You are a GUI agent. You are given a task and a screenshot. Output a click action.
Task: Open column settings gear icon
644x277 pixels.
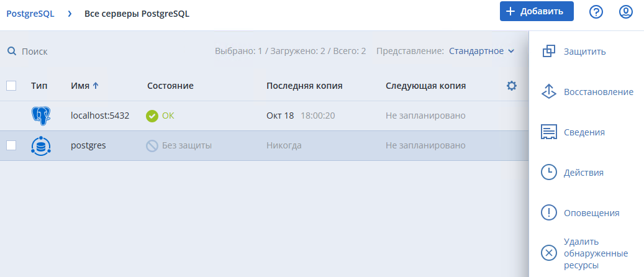512,86
